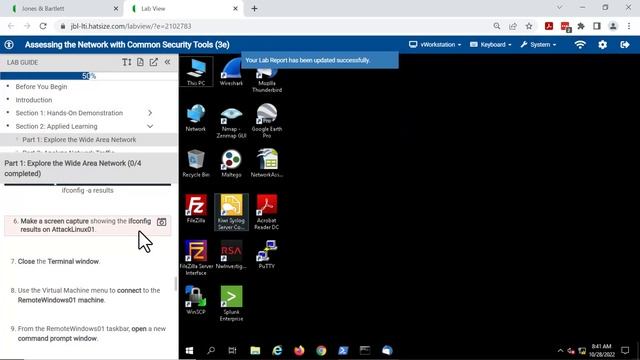Select Part 1: Explore the Wide Area Network
This screenshot has width=640, height=360.
(79, 140)
